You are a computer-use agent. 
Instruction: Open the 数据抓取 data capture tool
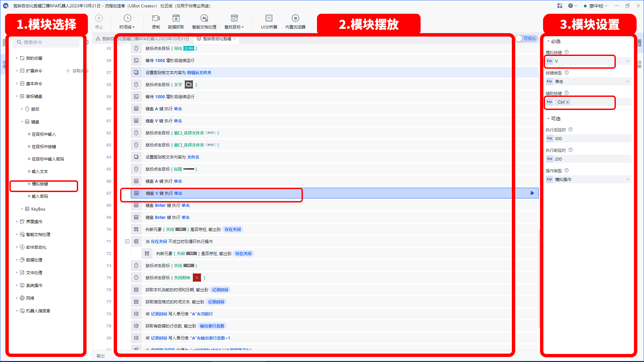pos(176,22)
